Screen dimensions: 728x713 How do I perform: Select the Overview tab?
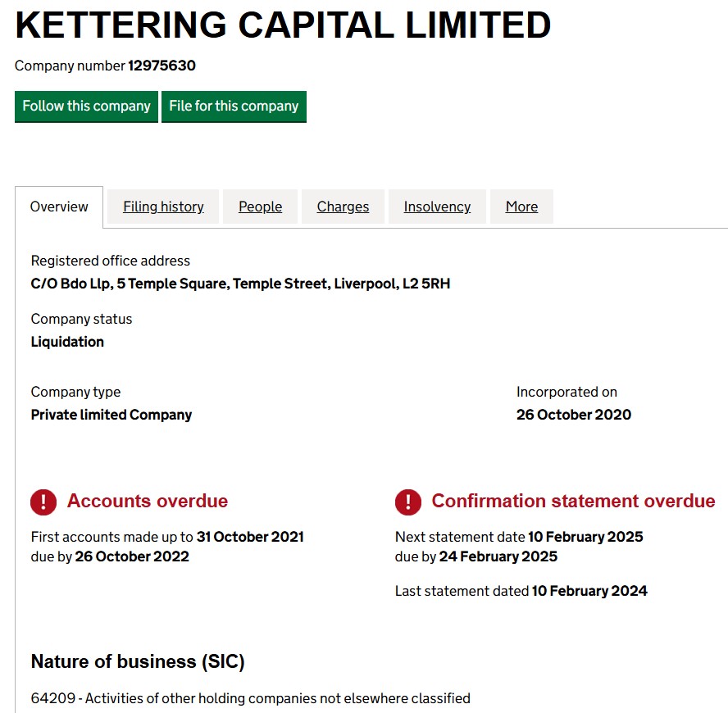tap(59, 207)
